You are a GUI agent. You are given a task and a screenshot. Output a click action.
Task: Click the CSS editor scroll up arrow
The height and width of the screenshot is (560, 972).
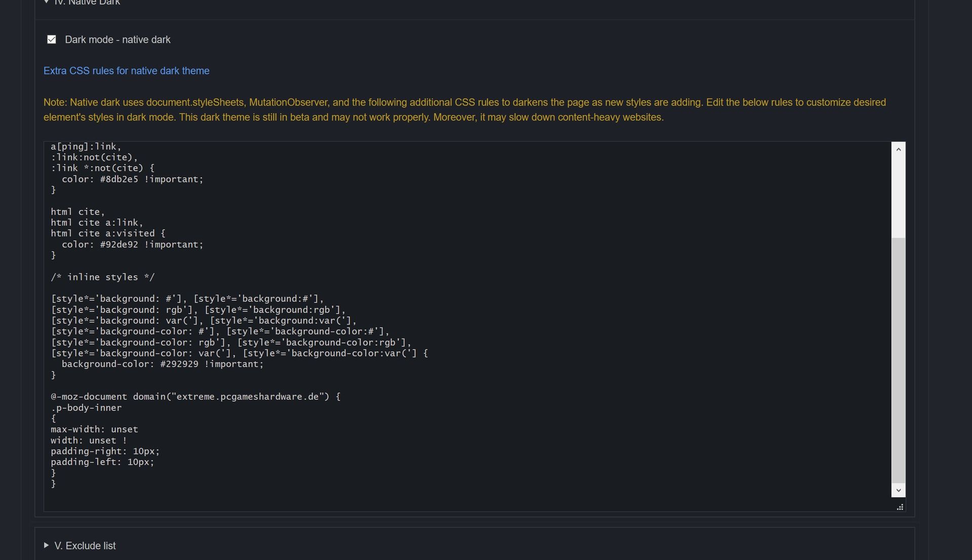click(898, 149)
